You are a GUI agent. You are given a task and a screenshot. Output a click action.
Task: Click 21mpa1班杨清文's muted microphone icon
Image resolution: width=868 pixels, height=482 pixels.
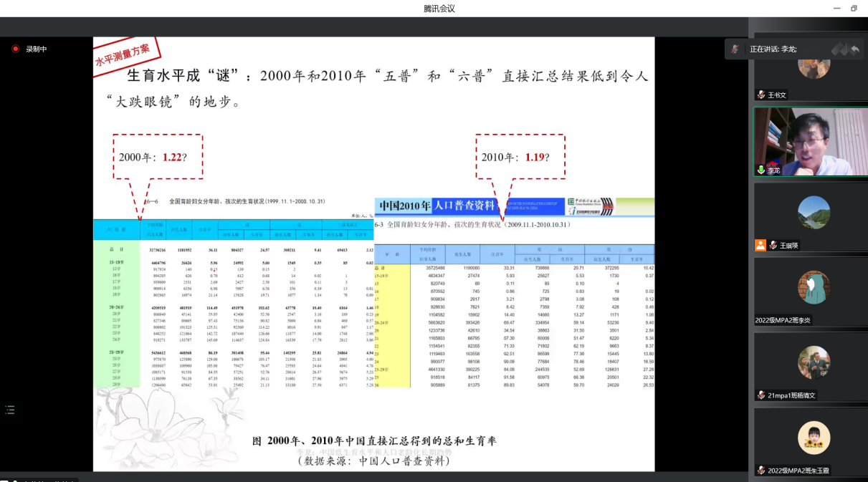(760, 395)
